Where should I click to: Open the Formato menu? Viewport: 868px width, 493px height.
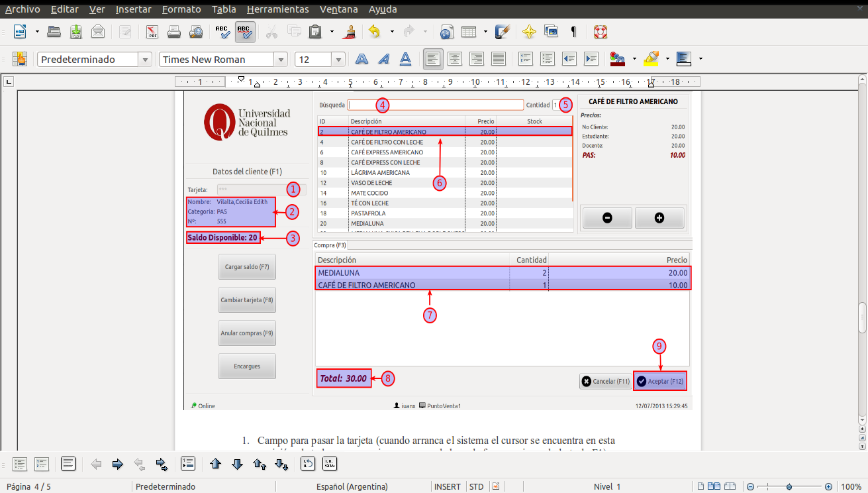(181, 9)
